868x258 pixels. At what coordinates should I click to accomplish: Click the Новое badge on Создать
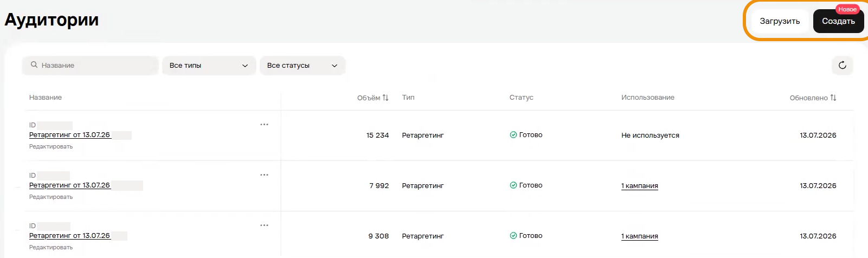[847, 9]
